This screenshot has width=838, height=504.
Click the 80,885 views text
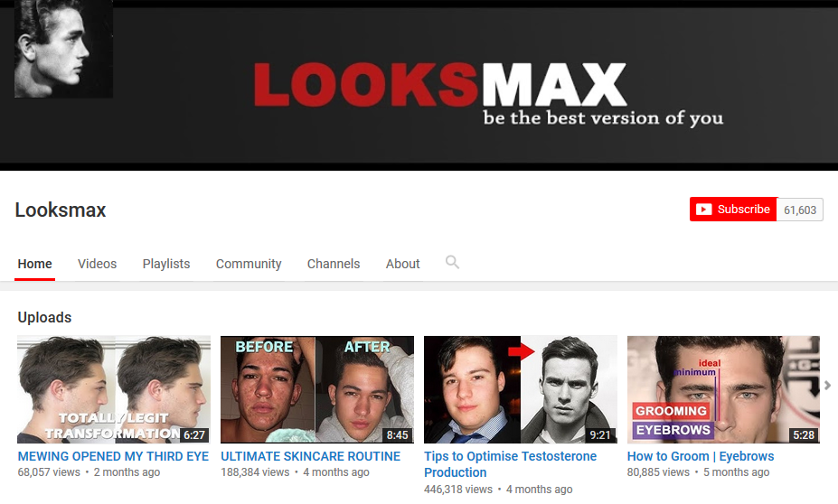point(658,472)
